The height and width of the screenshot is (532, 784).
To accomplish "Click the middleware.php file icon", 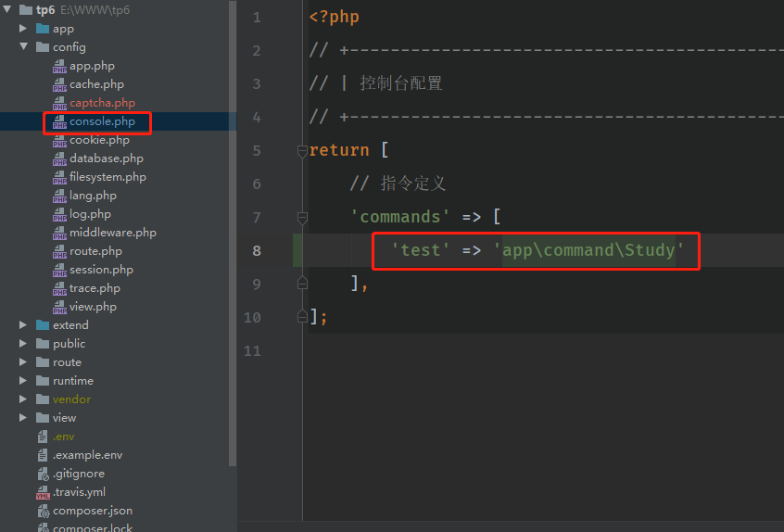I will click(x=59, y=233).
